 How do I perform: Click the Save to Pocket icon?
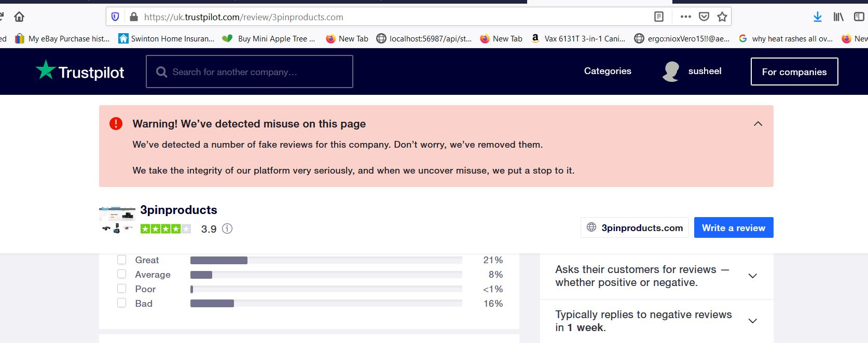click(x=704, y=17)
